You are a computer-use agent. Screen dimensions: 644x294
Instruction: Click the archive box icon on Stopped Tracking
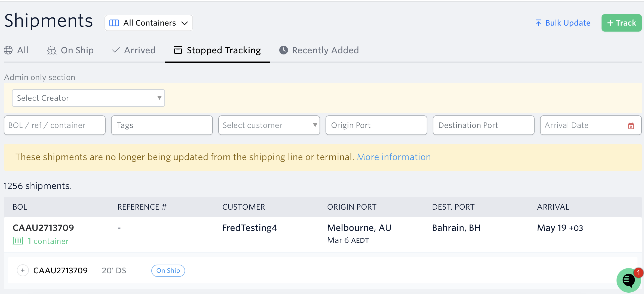(178, 50)
